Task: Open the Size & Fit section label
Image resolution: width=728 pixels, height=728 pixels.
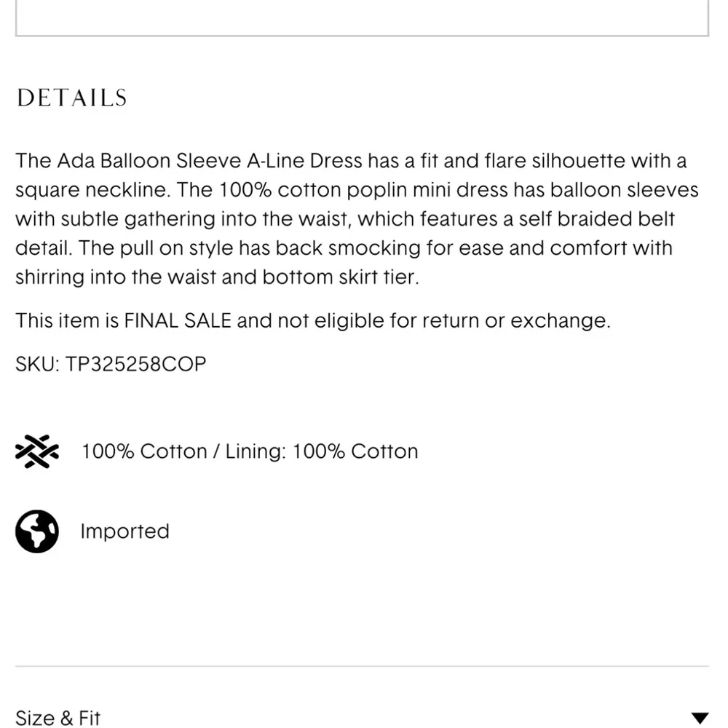Action: [x=58, y=718]
